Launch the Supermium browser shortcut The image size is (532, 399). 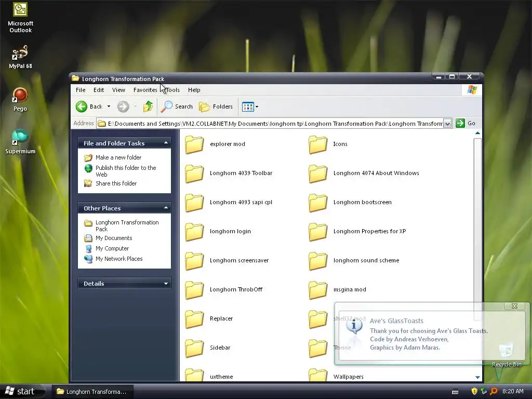click(x=20, y=142)
